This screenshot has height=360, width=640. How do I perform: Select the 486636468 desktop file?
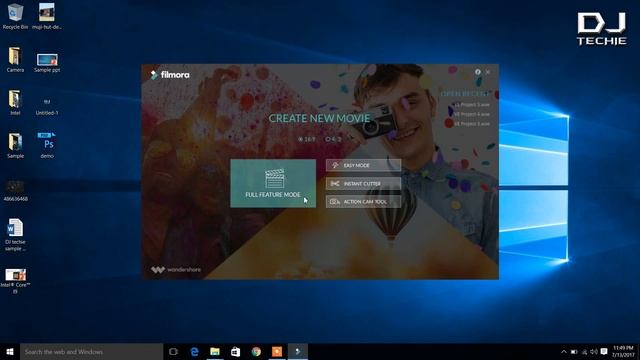click(x=16, y=191)
